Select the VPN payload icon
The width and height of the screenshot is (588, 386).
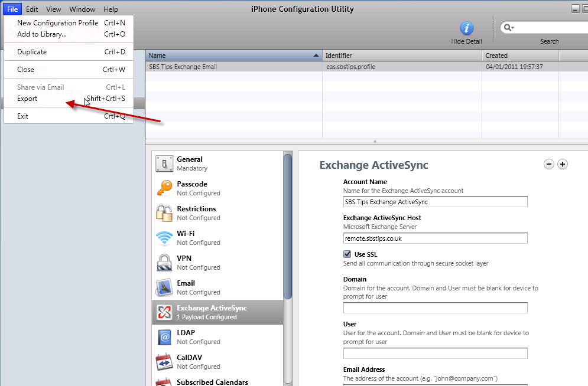coord(164,263)
